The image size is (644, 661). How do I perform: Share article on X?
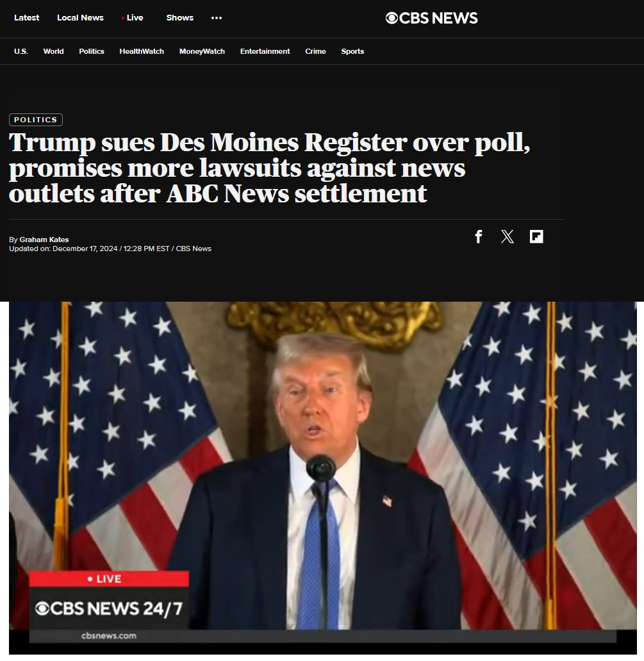coord(508,236)
